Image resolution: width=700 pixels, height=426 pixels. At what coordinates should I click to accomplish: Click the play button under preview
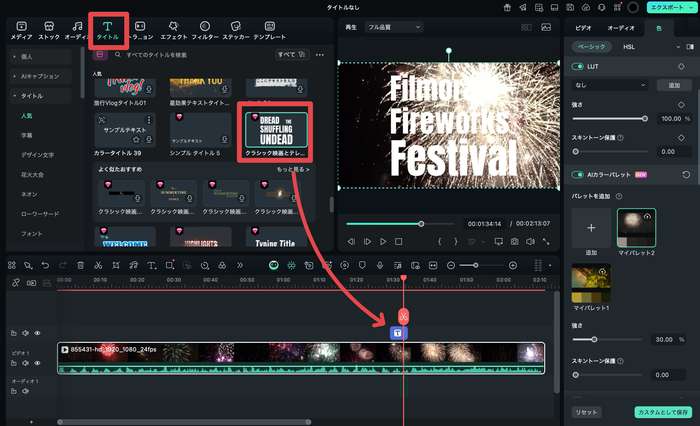coord(383,241)
